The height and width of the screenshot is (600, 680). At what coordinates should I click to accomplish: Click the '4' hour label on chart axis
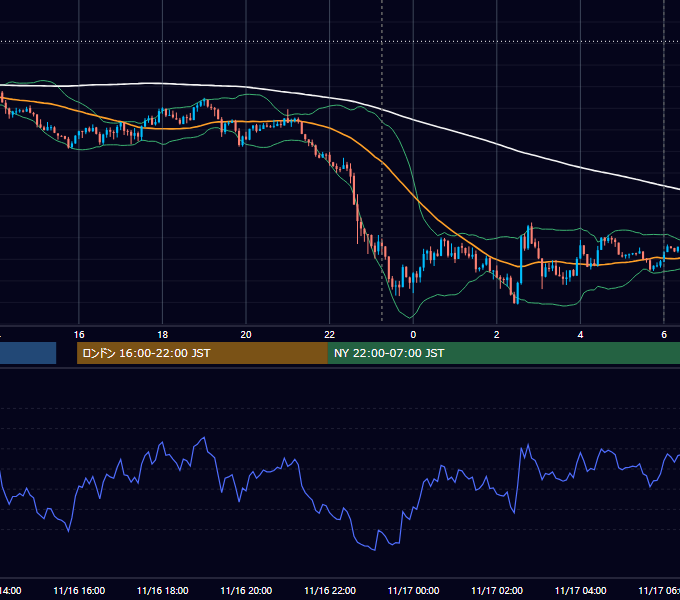point(580,335)
